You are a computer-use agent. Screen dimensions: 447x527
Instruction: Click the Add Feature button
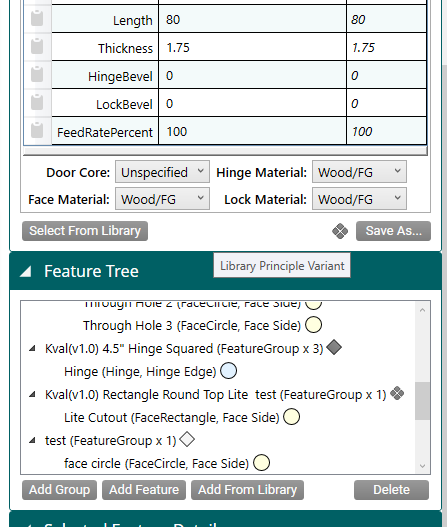(144, 490)
